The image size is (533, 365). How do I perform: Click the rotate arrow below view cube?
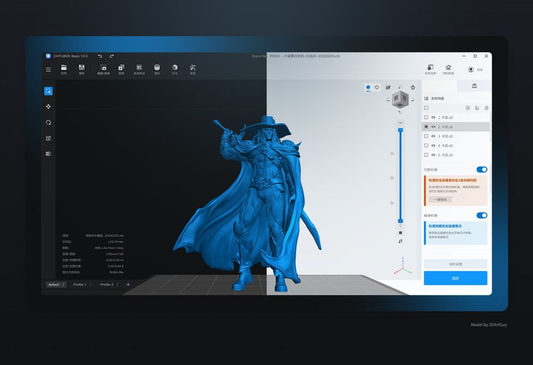tap(400, 112)
